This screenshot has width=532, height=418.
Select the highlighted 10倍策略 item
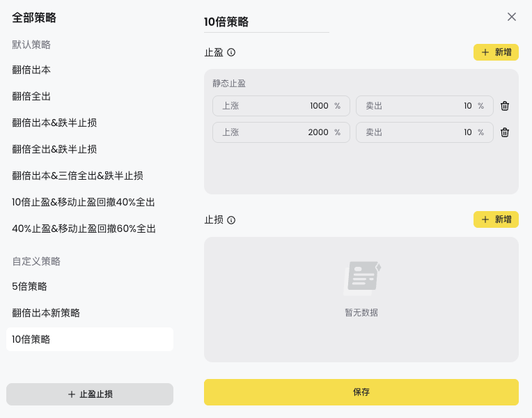90,339
